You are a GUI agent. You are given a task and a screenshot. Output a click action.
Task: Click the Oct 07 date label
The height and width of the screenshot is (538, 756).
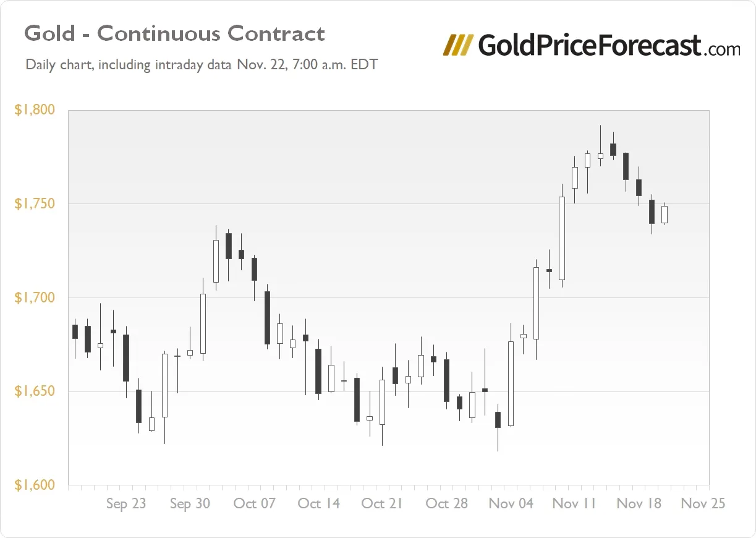click(x=254, y=503)
